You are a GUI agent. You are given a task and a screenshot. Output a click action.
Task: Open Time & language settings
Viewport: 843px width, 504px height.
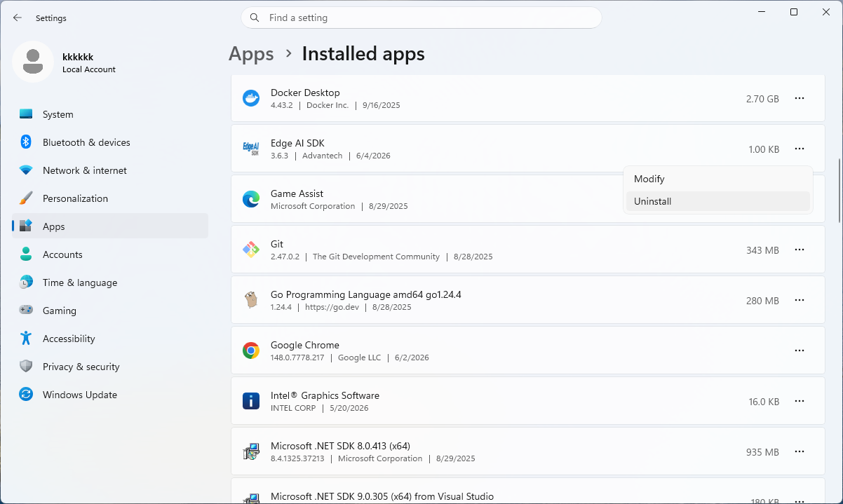click(110, 282)
